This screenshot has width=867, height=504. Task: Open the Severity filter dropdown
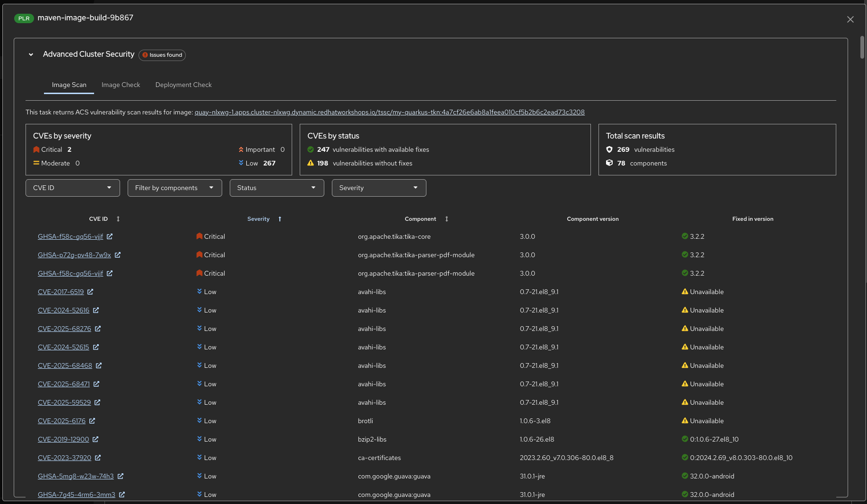(379, 188)
